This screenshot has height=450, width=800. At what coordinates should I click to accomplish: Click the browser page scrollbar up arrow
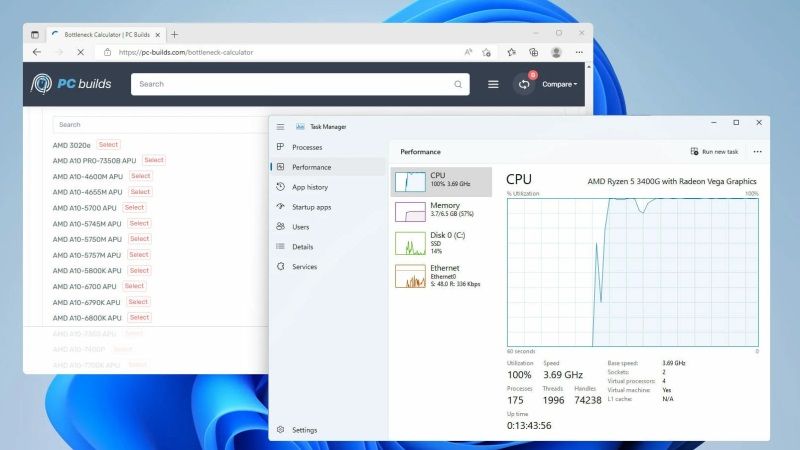point(589,67)
